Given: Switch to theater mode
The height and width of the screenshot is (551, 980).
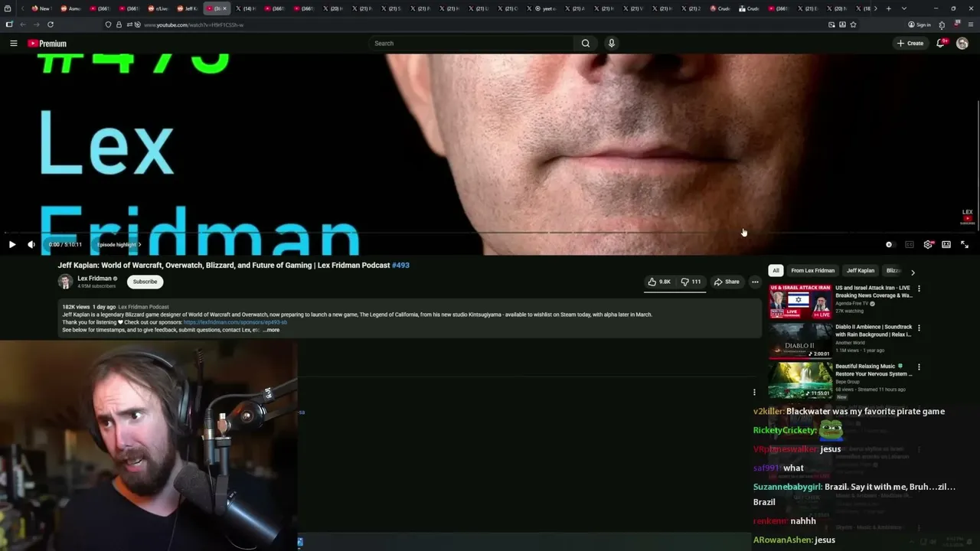Looking at the screenshot, I should pyautogui.click(x=946, y=245).
